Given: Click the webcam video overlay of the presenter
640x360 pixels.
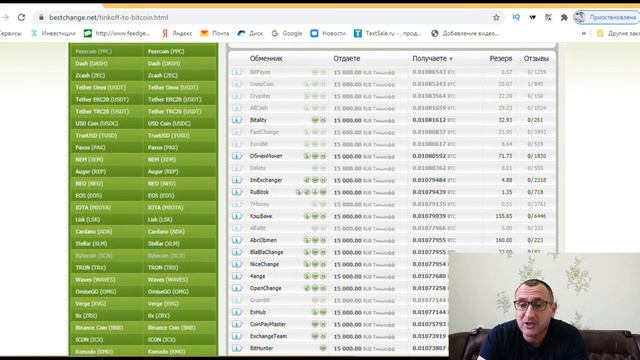Looking at the screenshot, I should click(x=544, y=306).
